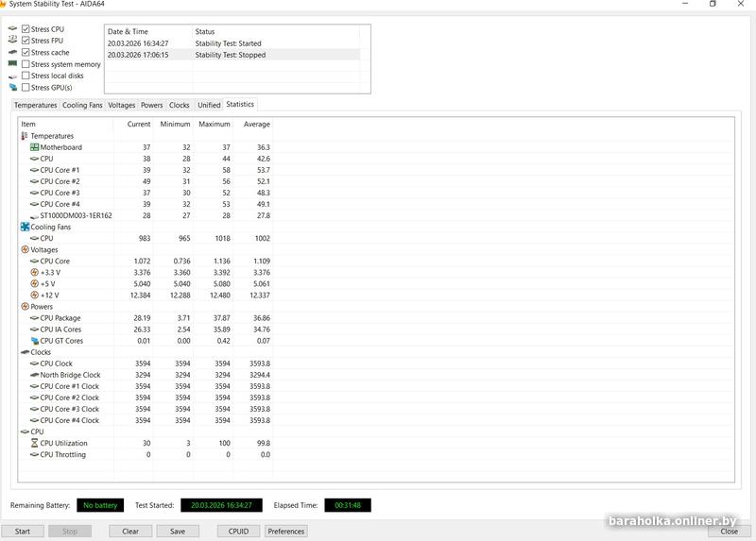
Task: Select the CPU Core #2 temperature row
Action: (146, 181)
